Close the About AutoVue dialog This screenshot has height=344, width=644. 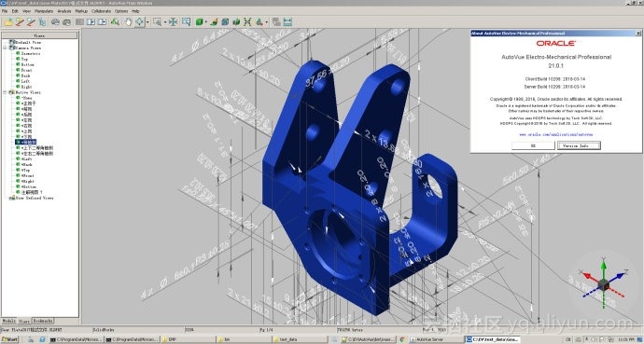tap(637, 34)
